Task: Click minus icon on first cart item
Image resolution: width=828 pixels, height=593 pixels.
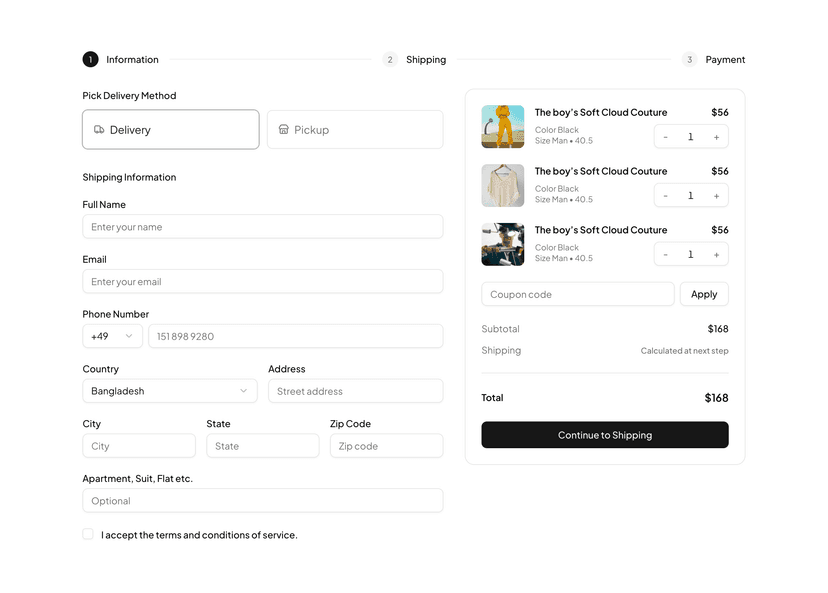Action: [x=665, y=136]
